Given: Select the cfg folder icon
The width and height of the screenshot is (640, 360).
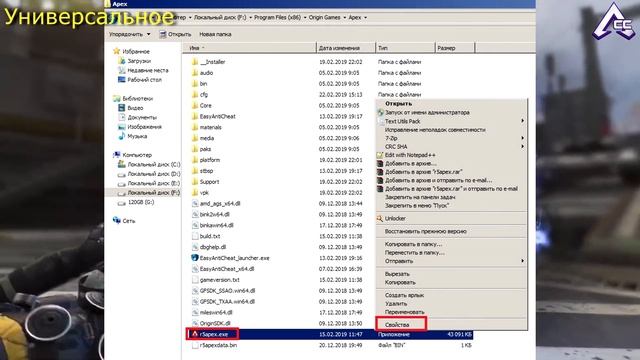Looking at the screenshot, I should [x=195, y=95].
